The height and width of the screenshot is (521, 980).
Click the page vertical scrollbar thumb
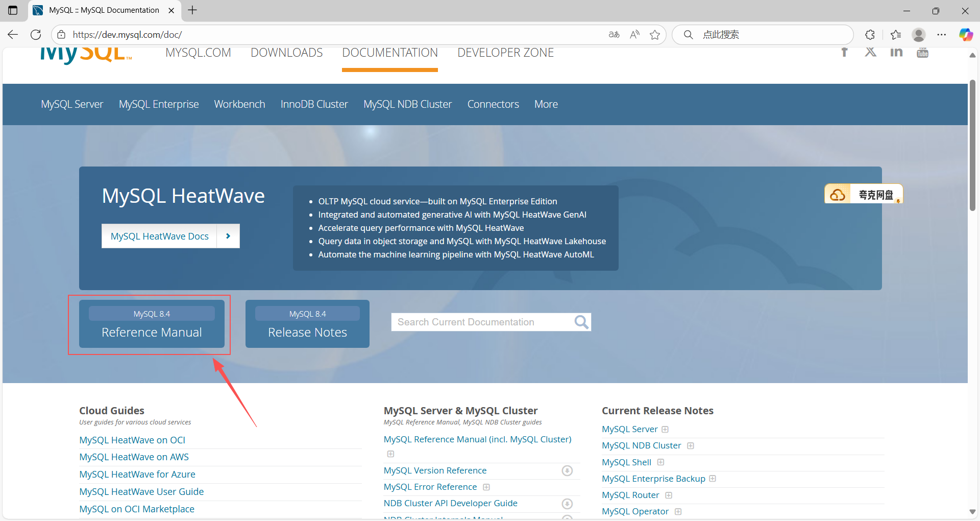point(972,146)
